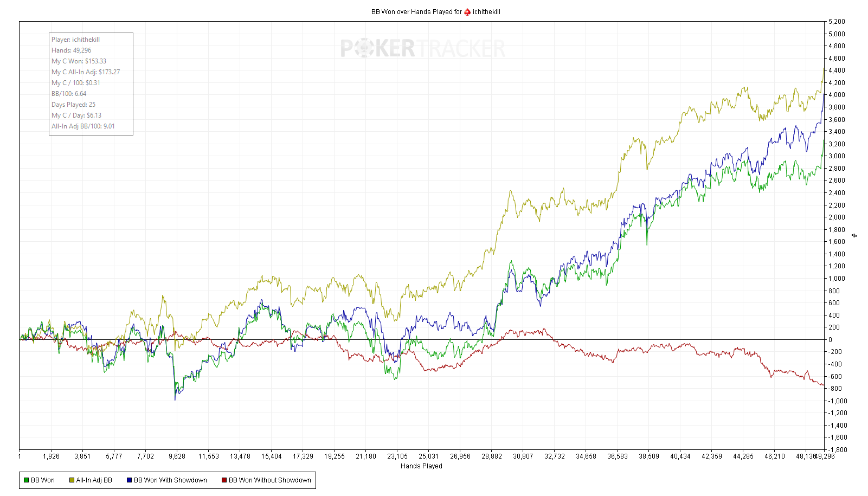Viewport: 868px width, 496px height.
Task: Click the x-axis tick label '32,732'
Action: pyautogui.click(x=555, y=456)
